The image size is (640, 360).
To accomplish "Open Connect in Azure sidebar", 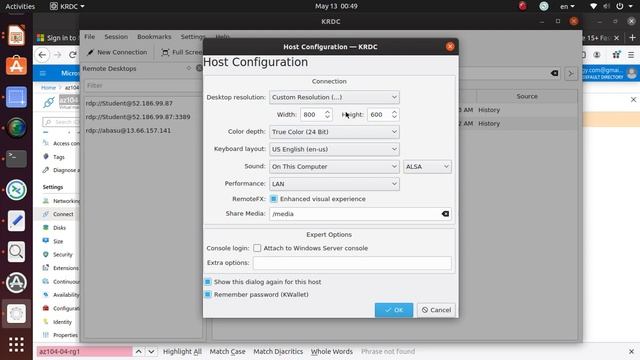I will pos(63,214).
